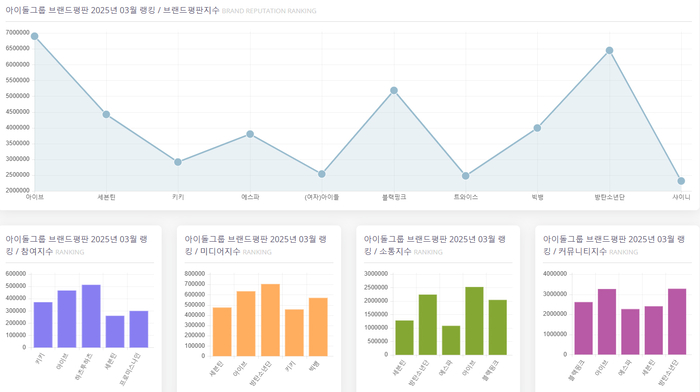Select the green 방탄소년단 bar in 소통지수 chart
Screen dimensions: 700x392
(428, 325)
